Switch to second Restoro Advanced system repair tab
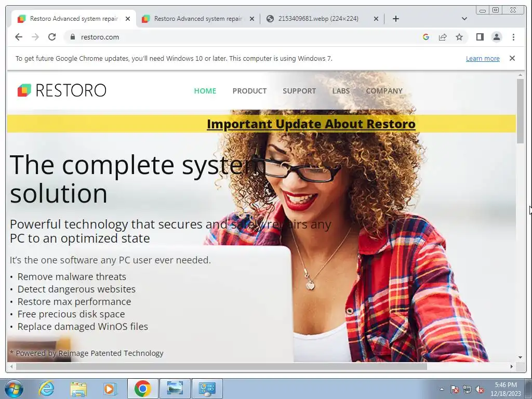 [198, 19]
